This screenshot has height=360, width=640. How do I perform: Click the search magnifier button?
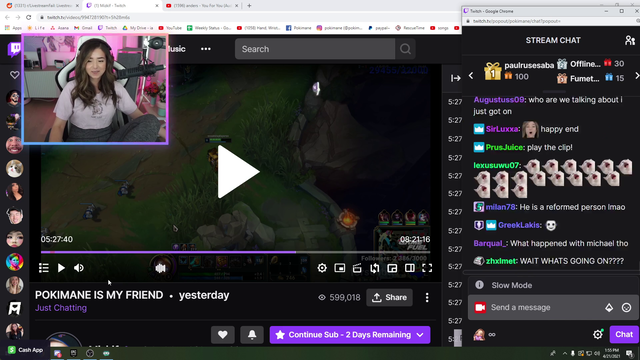(405, 49)
